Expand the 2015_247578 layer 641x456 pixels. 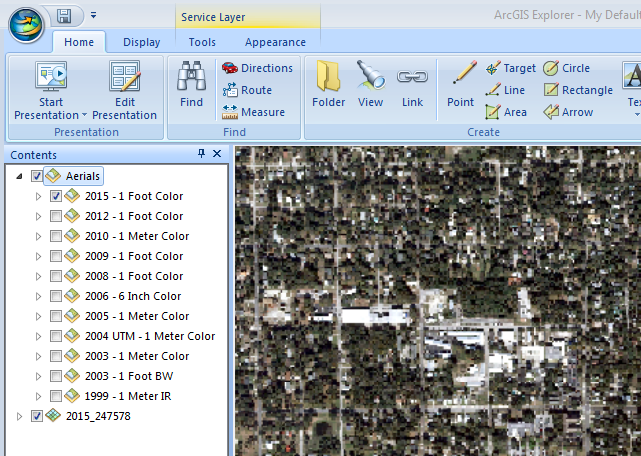click(21, 416)
